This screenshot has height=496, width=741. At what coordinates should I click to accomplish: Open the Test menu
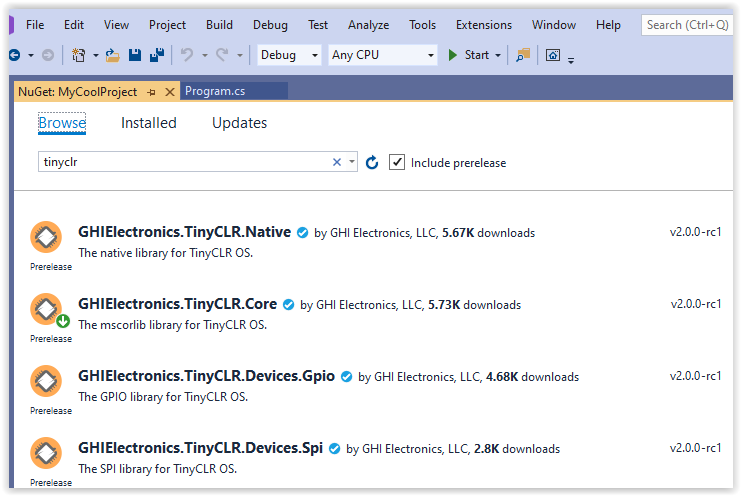click(x=318, y=25)
